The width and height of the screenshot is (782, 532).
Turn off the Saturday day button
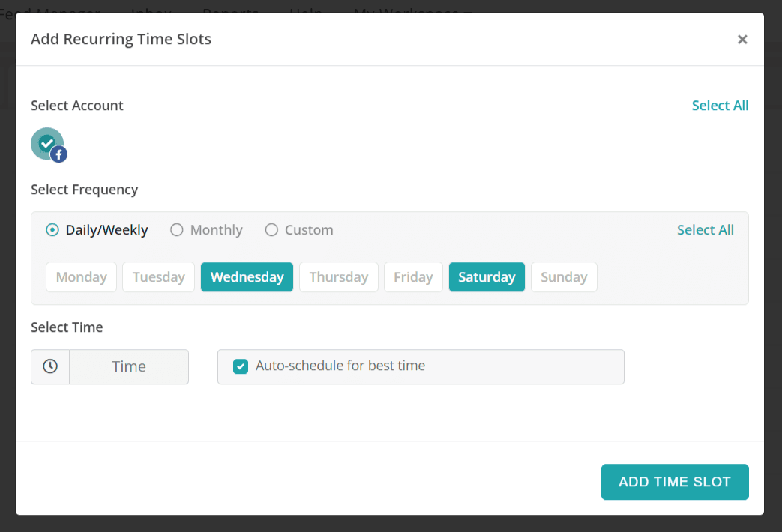click(487, 277)
